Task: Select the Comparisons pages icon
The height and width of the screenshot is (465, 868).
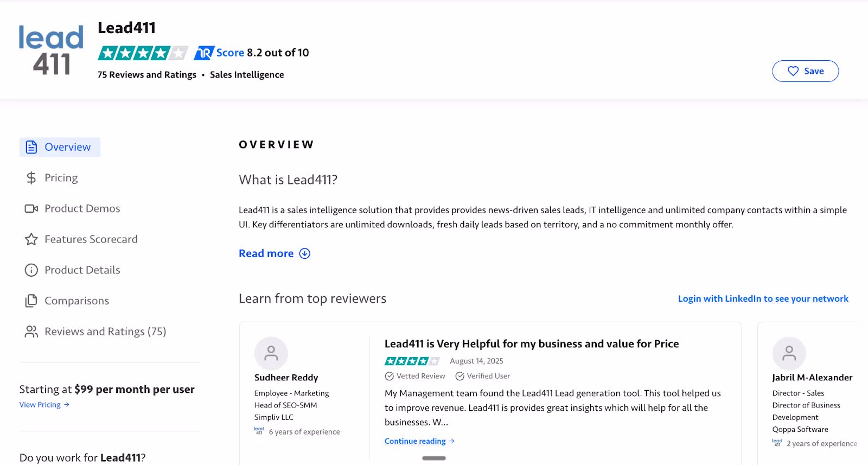Action: pos(31,300)
